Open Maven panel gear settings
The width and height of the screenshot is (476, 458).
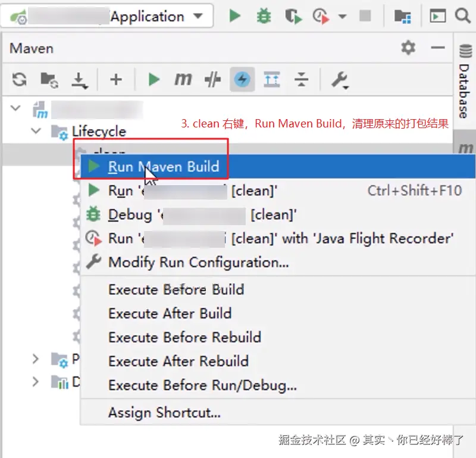tap(408, 48)
